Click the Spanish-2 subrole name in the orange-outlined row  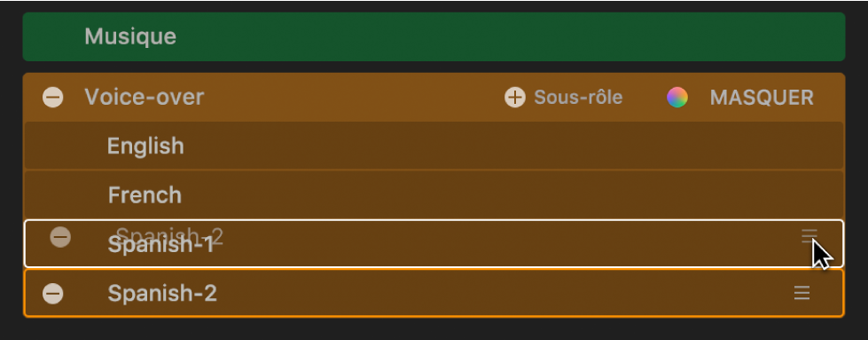click(x=162, y=294)
